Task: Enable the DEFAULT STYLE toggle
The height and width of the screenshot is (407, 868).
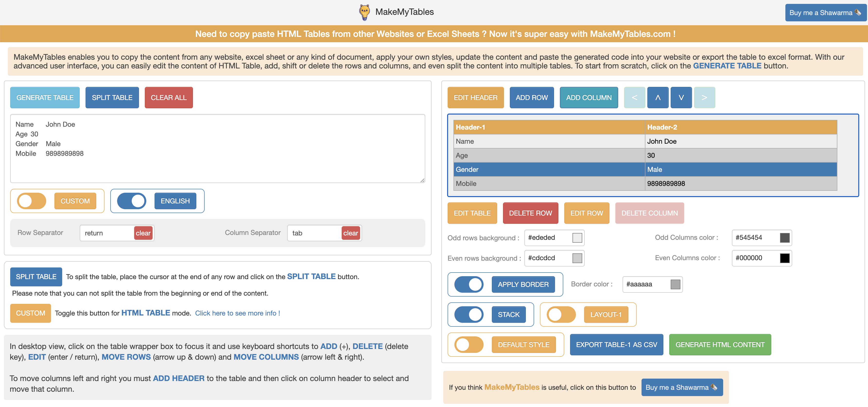Action: (468, 344)
